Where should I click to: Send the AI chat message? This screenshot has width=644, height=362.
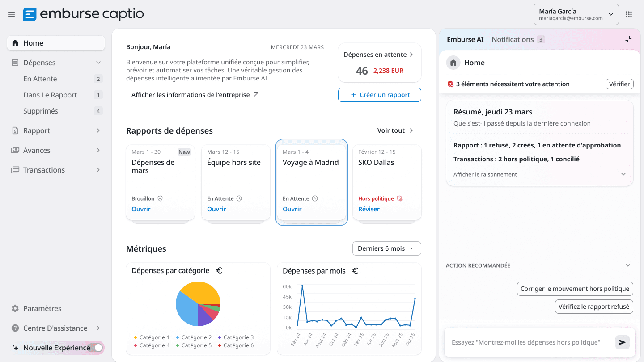click(622, 342)
